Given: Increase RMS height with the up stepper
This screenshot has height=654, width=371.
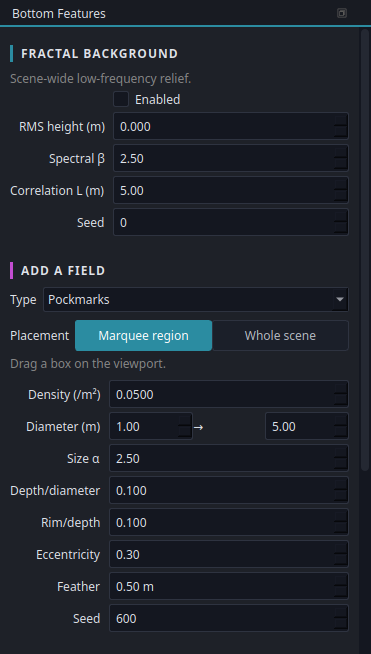Looking at the screenshot, I should pos(341,120).
